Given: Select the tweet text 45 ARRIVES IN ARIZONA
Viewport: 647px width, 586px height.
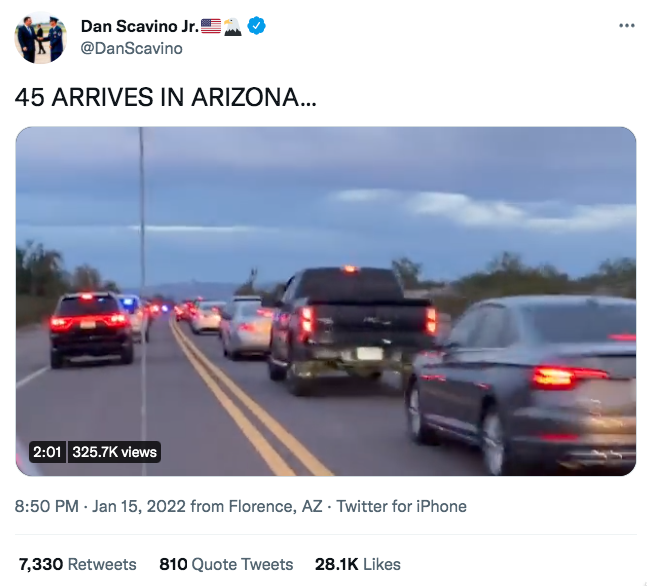Looking at the screenshot, I should [x=165, y=97].
